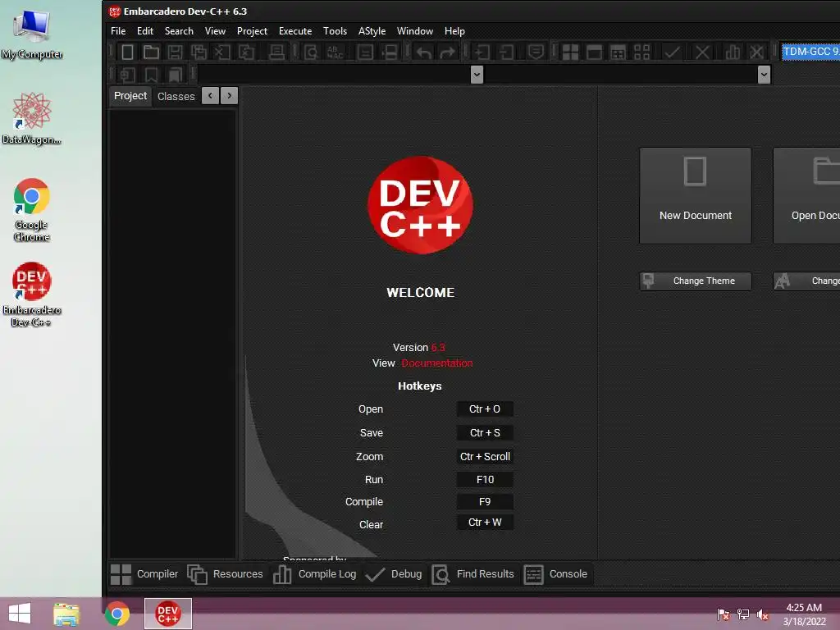The height and width of the screenshot is (630, 840).
Task: Click the Goto Bookmark toolbar icon
Action: pos(176,75)
